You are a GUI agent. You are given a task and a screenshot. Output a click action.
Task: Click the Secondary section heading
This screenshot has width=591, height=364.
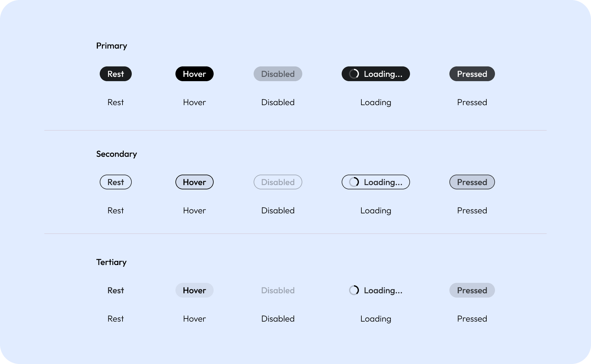116,154
